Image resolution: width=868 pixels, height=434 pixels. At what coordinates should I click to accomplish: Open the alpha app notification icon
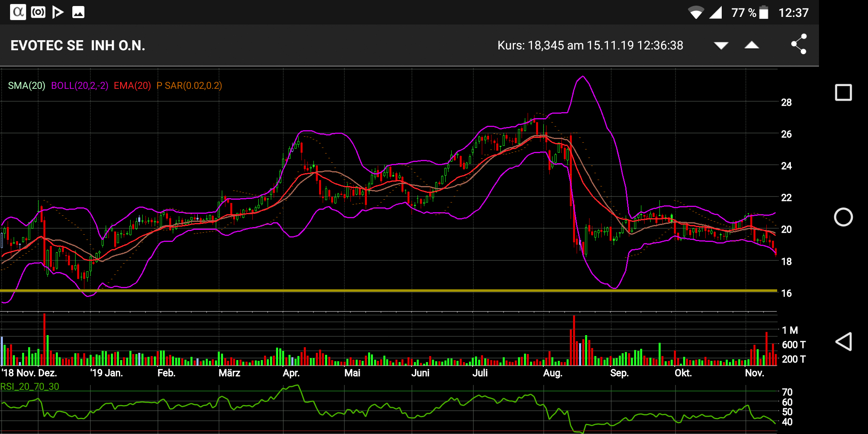[18, 12]
